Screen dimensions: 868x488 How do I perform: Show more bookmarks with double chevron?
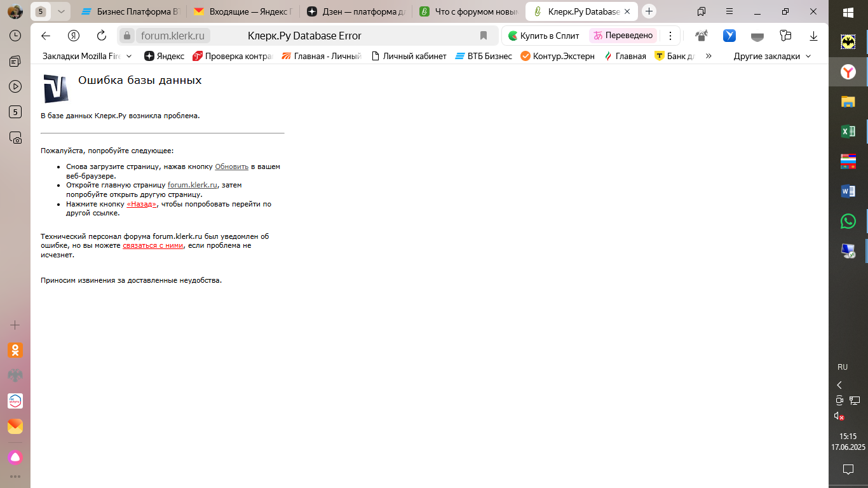709,56
